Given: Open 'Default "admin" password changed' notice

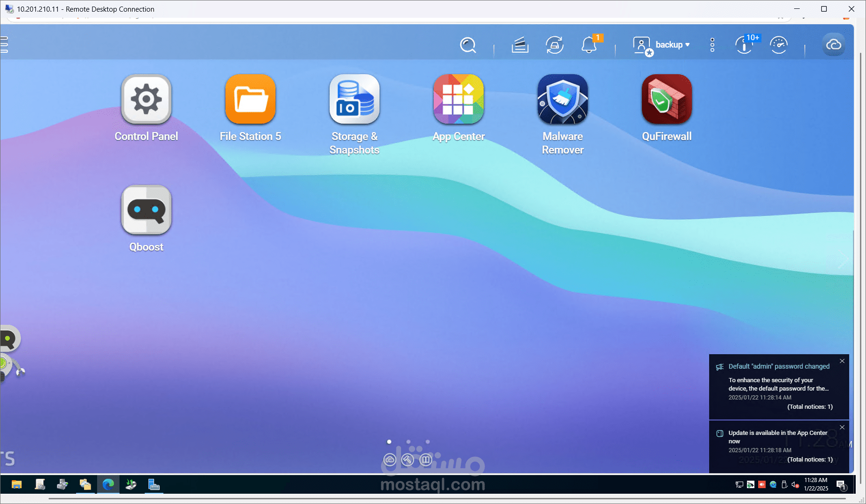Looking at the screenshot, I should (x=779, y=367).
